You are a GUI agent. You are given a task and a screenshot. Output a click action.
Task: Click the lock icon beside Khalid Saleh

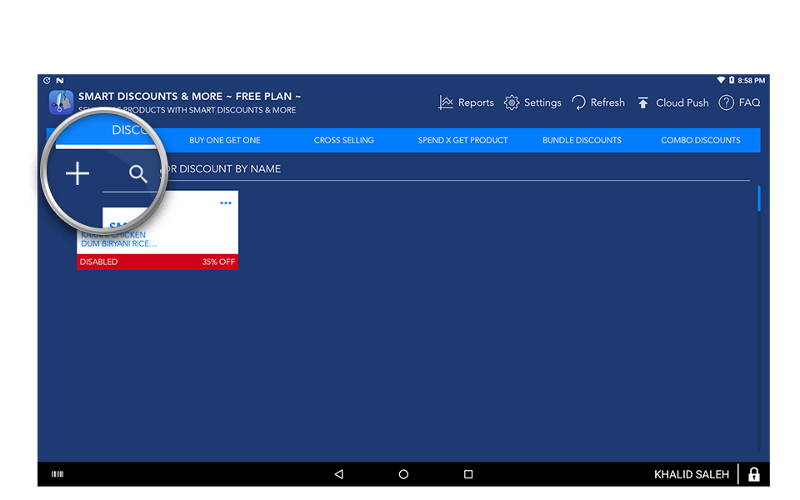[754, 474]
